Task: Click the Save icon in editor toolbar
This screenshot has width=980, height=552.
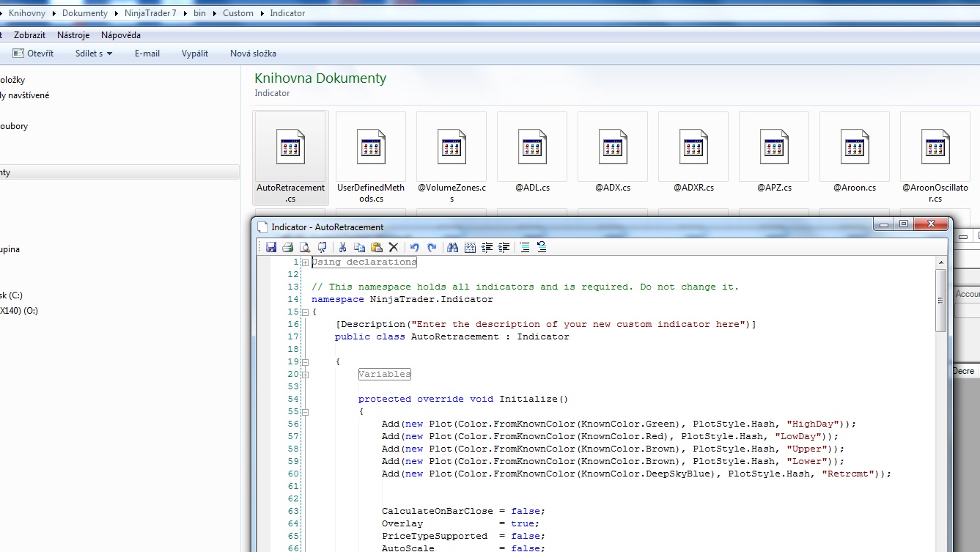Action: click(271, 248)
